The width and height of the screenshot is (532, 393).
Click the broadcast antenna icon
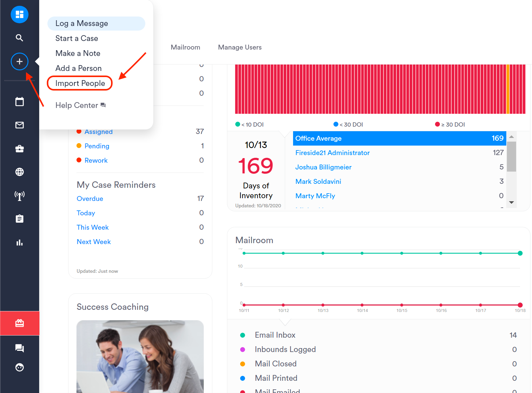pos(19,195)
